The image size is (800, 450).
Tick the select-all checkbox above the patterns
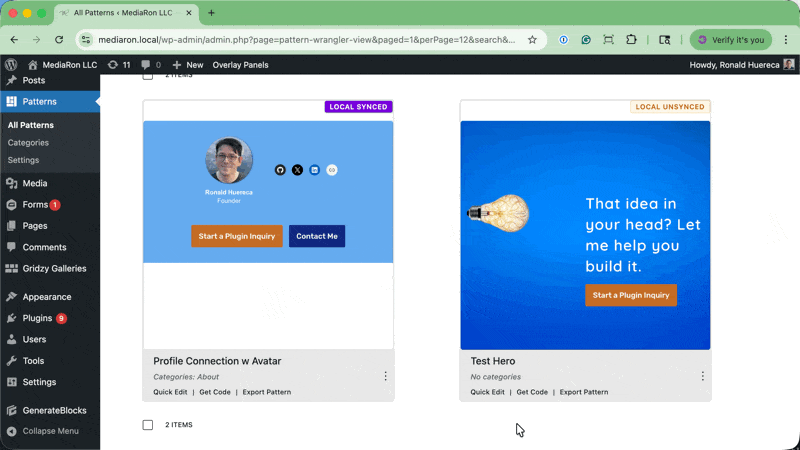148,76
